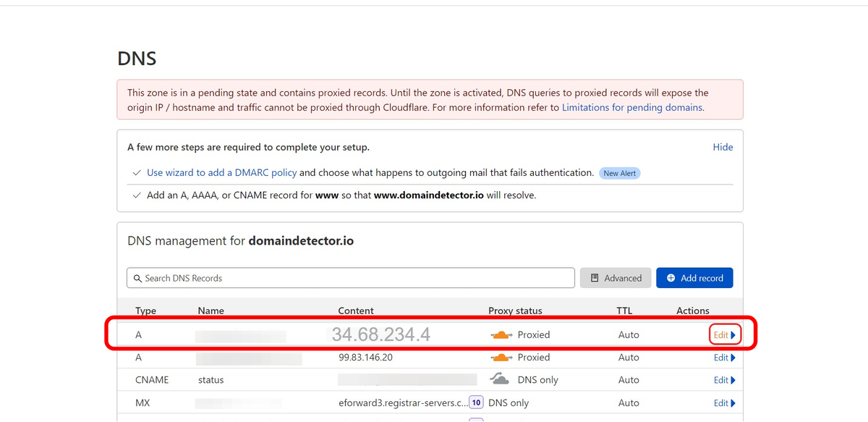The width and height of the screenshot is (868, 422).
Task: Hide the setup steps panel
Action: click(723, 147)
